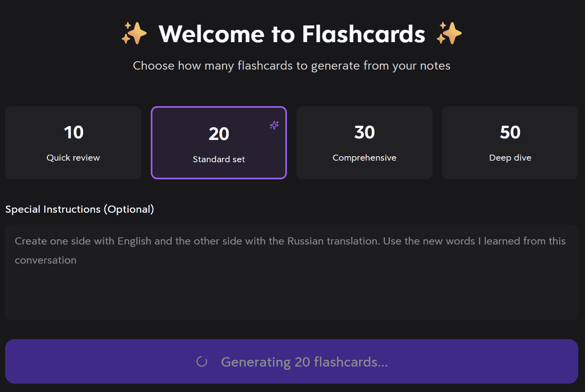The image size is (585, 392).
Task: Click the Special Instructions (Optional) label
Action: point(80,209)
